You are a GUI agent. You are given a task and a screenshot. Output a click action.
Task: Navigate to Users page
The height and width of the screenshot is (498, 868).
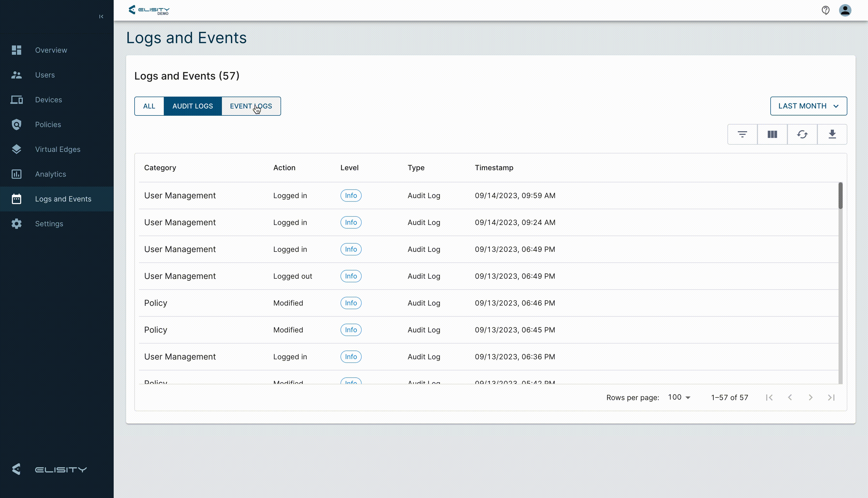pos(57,75)
